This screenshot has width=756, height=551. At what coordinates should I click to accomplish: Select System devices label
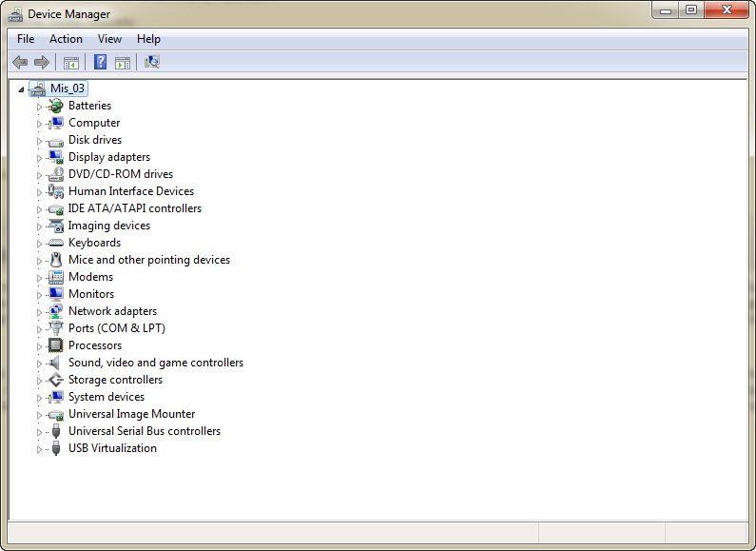click(x=107, y=397)
